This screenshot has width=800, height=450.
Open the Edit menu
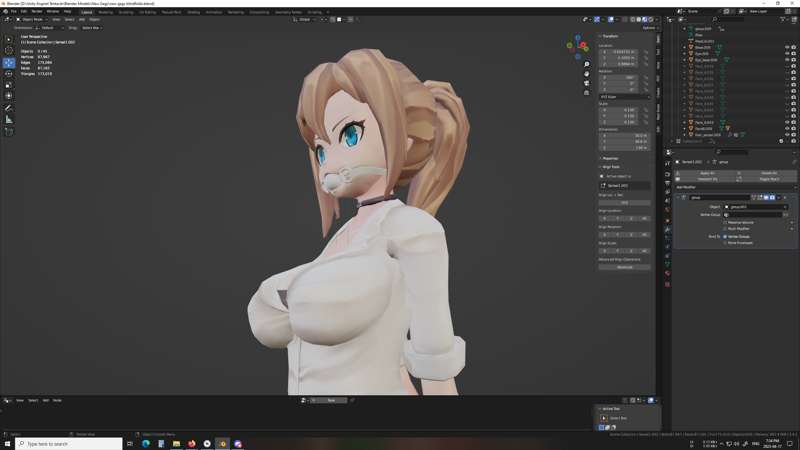coord(24,11)
